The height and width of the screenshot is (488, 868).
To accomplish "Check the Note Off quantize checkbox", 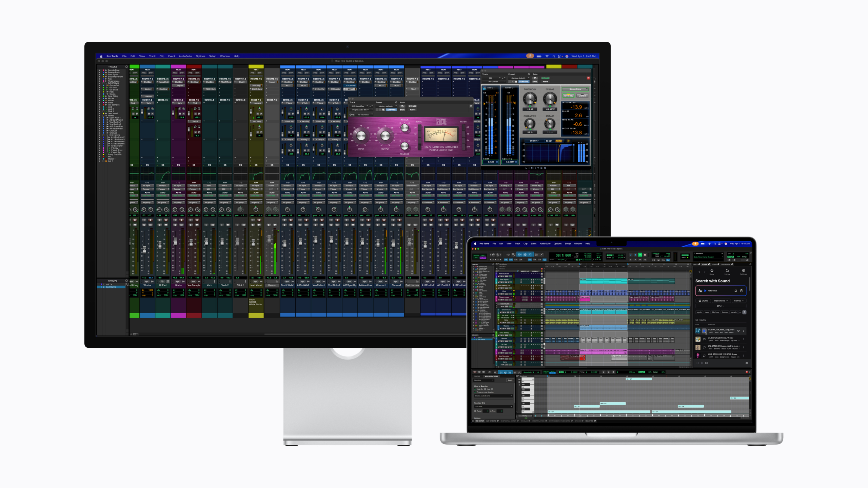I will (485, 389).
